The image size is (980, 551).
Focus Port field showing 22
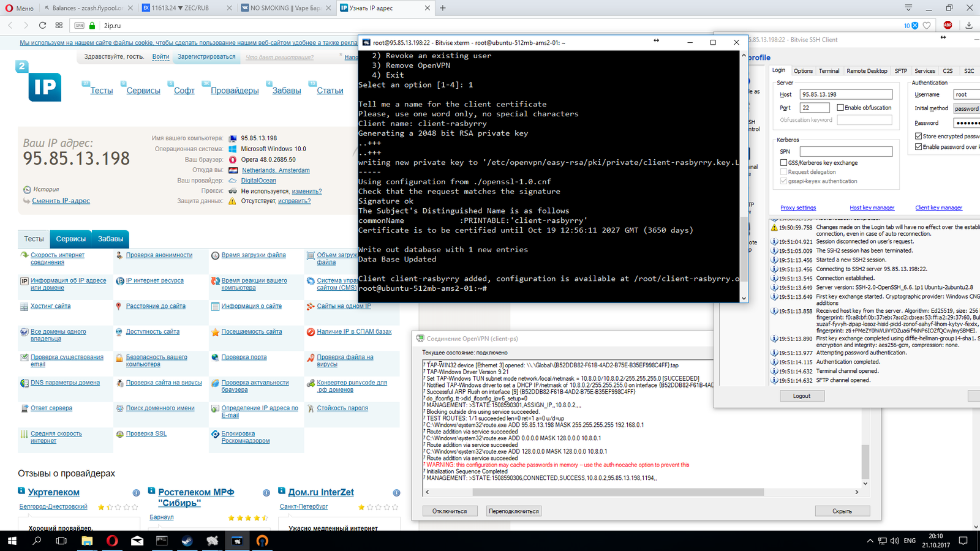click(x=815, y=108)
